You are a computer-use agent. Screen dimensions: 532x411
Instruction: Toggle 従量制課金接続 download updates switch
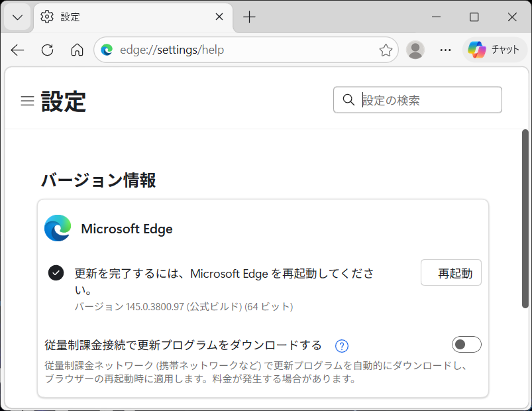[466, 345]
